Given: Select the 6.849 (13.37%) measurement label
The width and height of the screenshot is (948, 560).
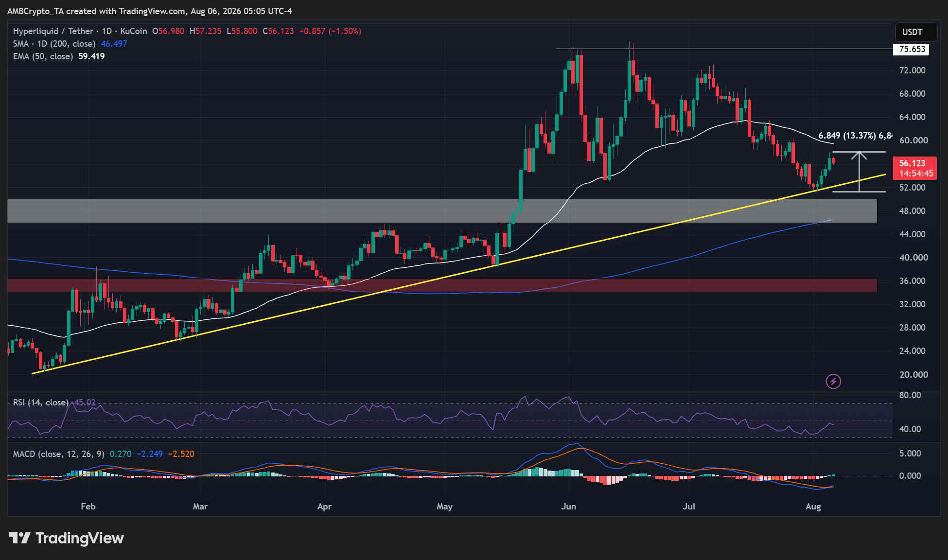Looking at the screenshot, I should point(855,136).
